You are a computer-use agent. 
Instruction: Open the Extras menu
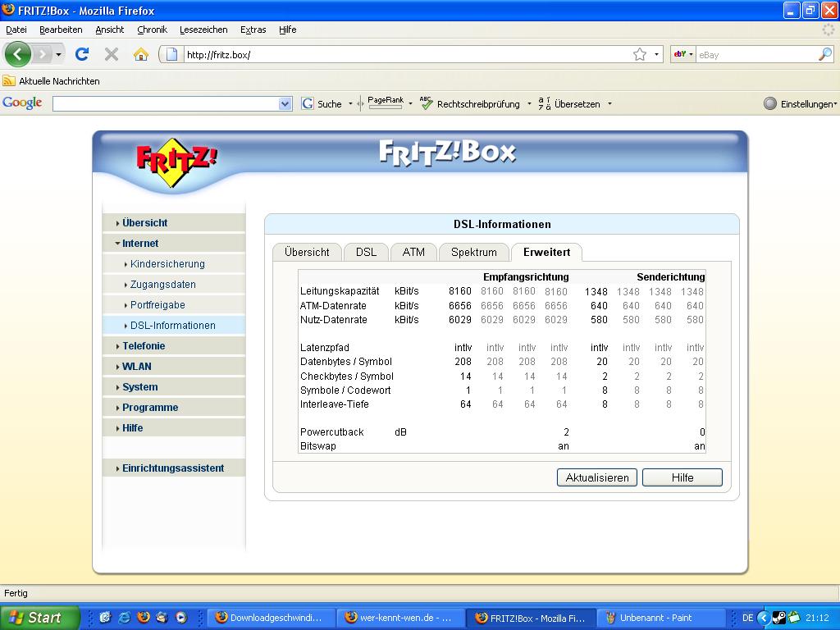253,30
